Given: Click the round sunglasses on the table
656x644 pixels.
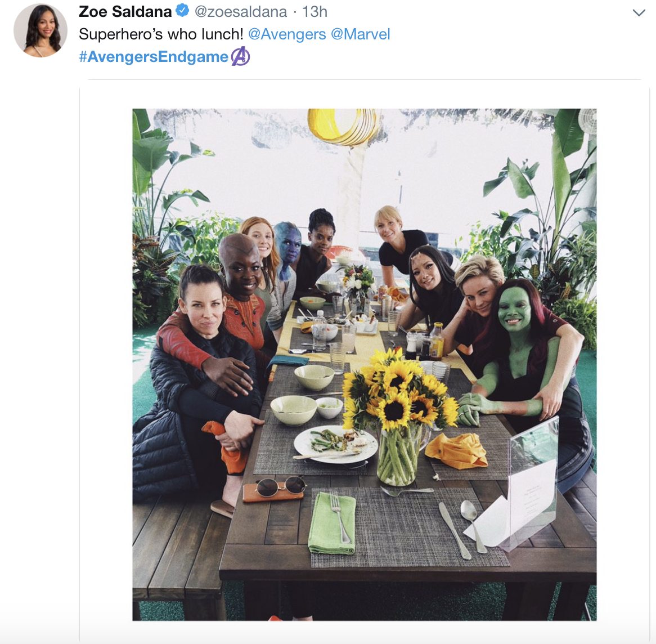Looking at the screenshot, I should pyautogui.click(x=280, y=486).
